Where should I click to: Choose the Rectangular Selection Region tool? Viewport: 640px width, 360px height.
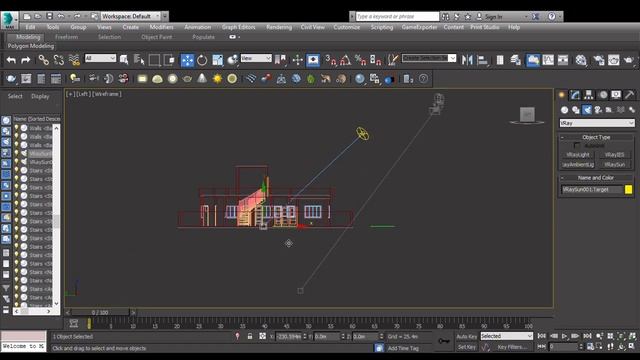[x=154, y=60]
